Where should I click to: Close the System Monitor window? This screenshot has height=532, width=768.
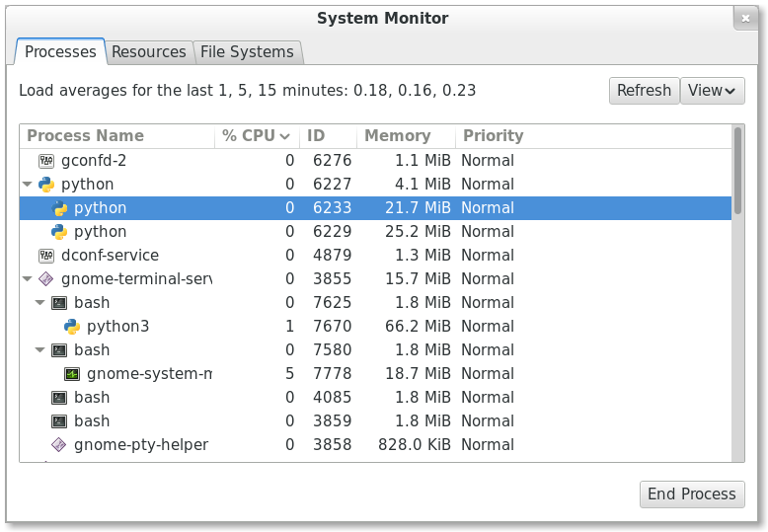click(745, 19)
